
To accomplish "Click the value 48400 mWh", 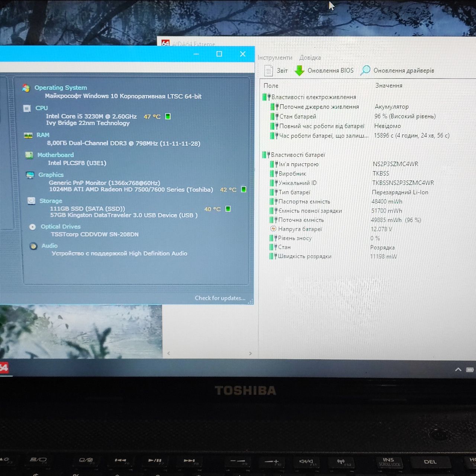I will point(387,202).
